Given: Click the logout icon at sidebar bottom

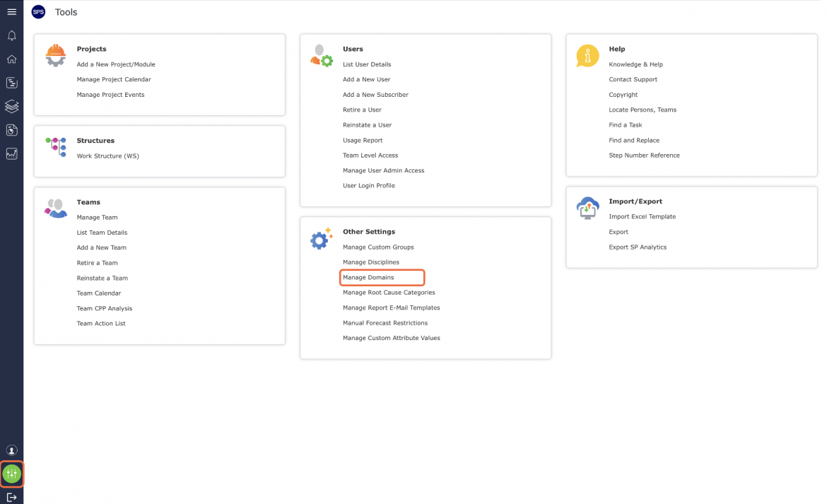Looking at the screenshot, I should click(11, 497).
